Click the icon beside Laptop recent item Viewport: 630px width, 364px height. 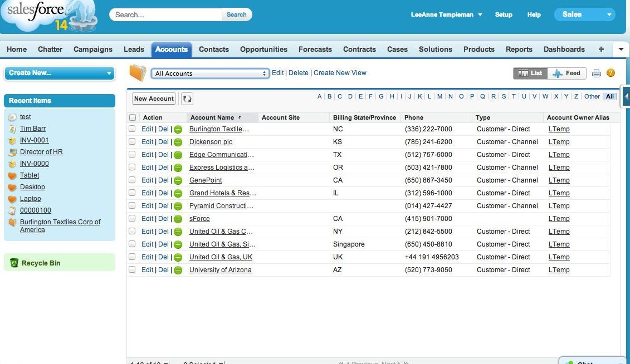(x=12, y=199)
